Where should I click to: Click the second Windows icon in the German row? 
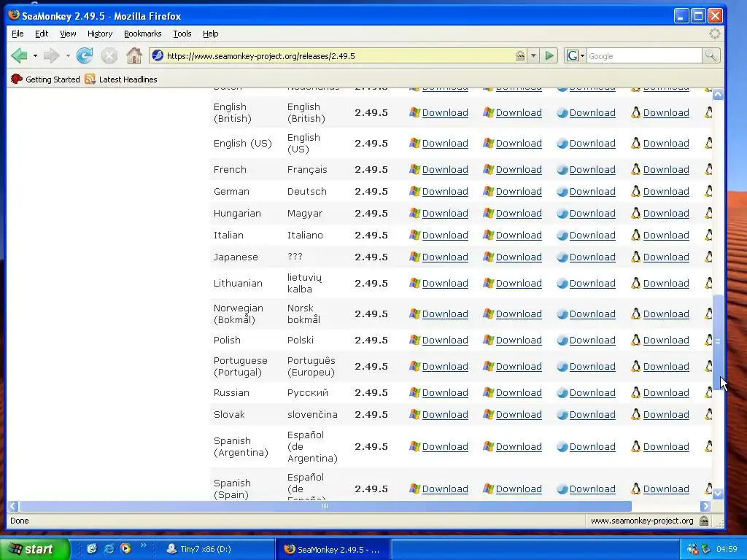coord(488,191)
